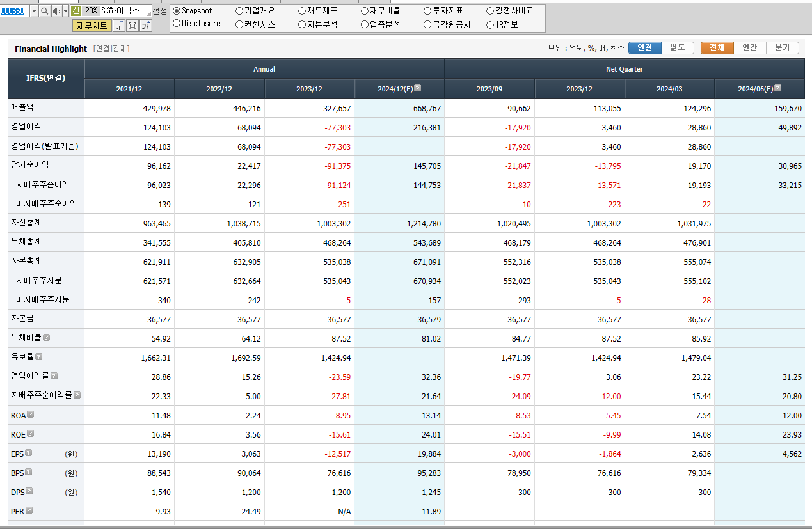Increase font size with the large 가 icon
Viewport: 812px width, 529px height.
(146, 26)
